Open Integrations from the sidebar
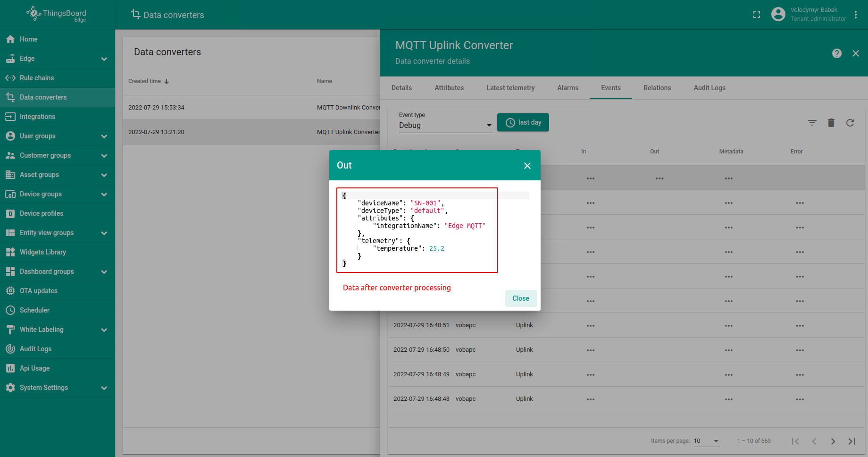 [58, 117]
